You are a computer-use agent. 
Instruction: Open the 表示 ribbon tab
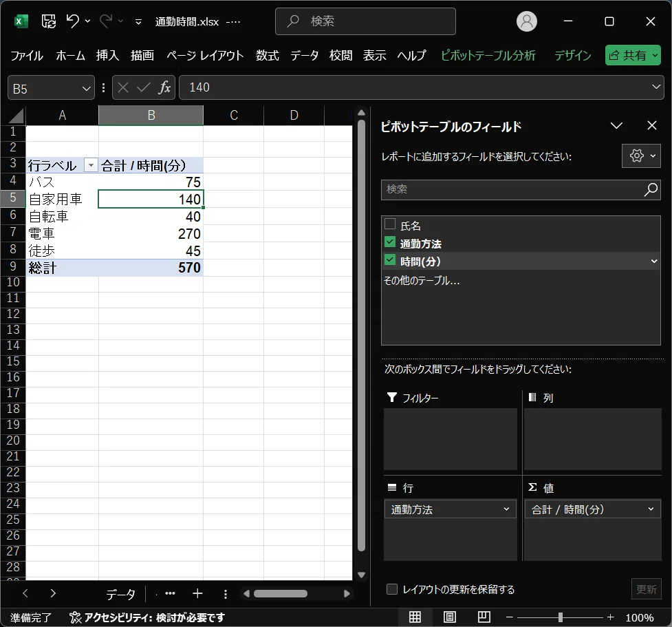374,55
